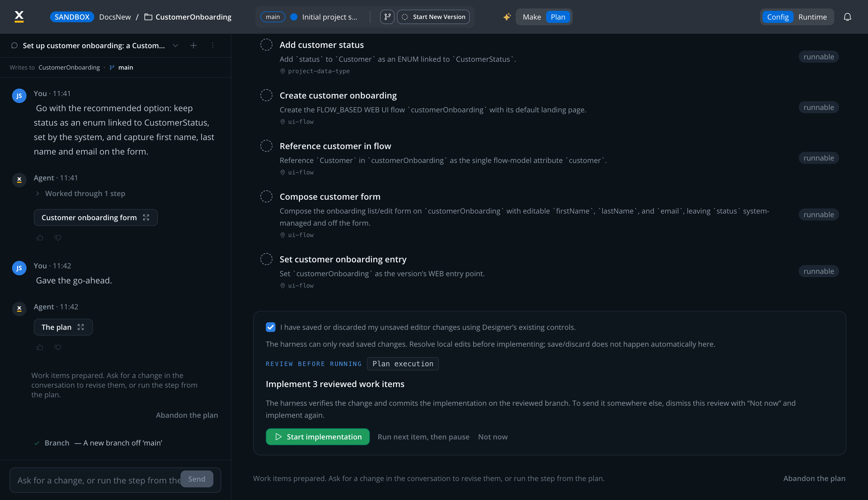Screen dimensions: 868x500
Task: Start a new conversation with plus icon
Action: [x=193, y=45]
